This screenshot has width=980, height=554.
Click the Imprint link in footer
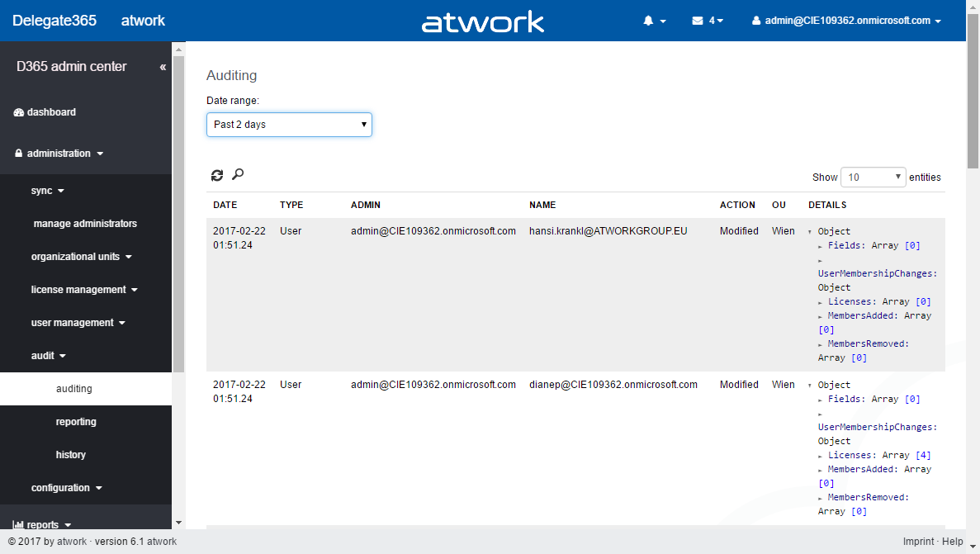(918, 542)
